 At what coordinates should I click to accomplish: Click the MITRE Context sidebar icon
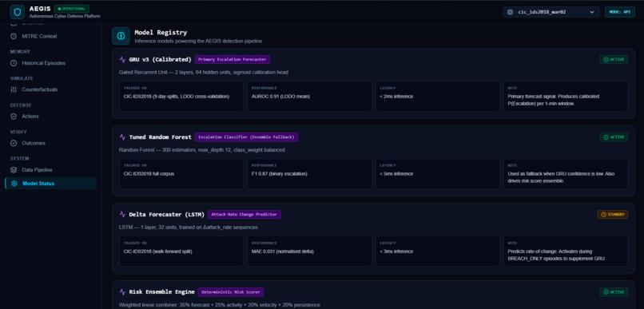pyautogui.click(x=14, y=36)
